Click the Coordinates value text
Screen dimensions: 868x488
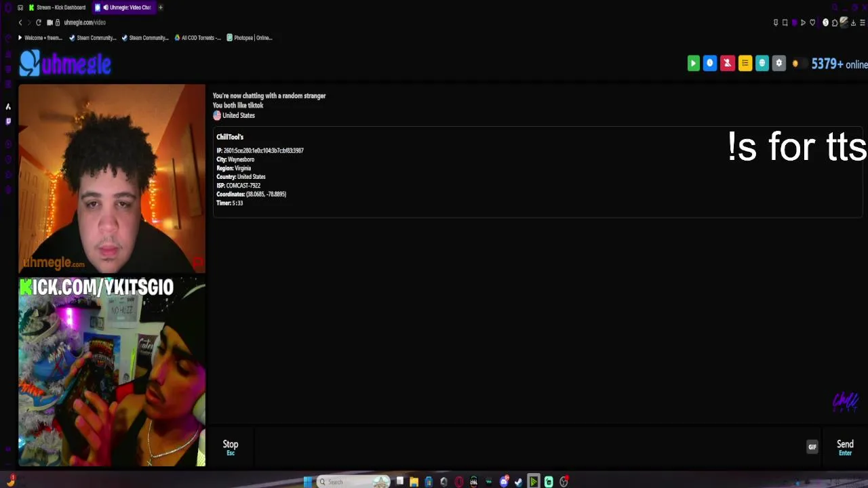click(x=266, y=195)
